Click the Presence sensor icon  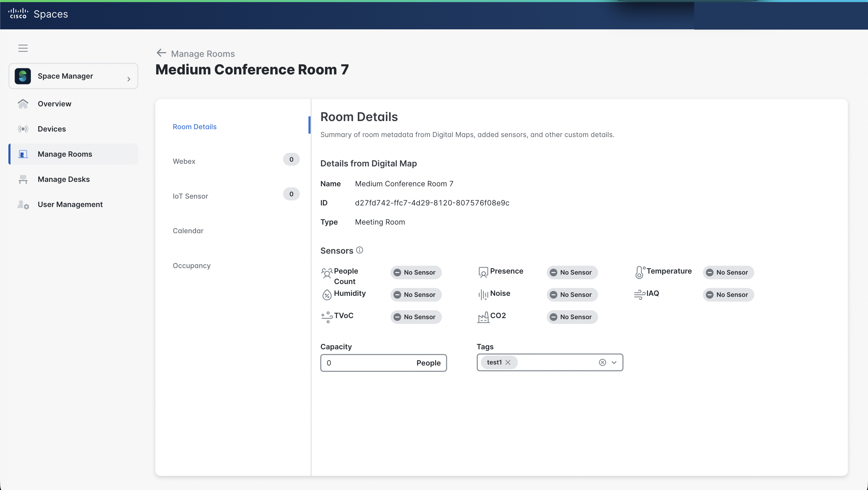click(483, 273)
